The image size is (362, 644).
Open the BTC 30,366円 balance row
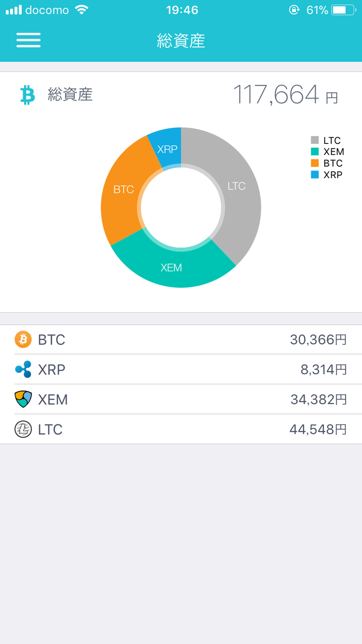click(181, 340)
